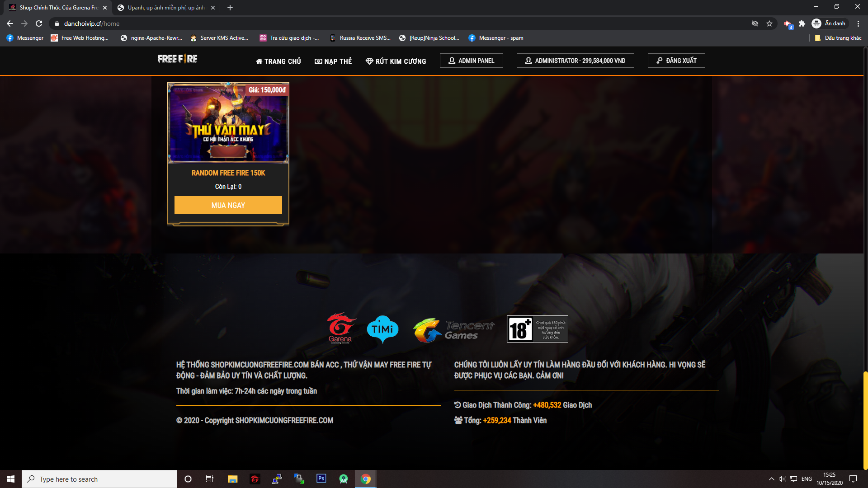
Task: Open the Russia Receive SMS bookmark
Action: click(x=360, y=38)
